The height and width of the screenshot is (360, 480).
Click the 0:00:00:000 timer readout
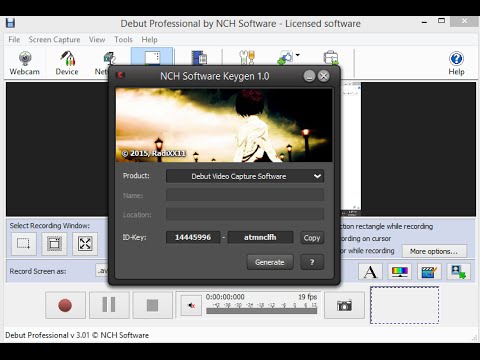[225, 297]
